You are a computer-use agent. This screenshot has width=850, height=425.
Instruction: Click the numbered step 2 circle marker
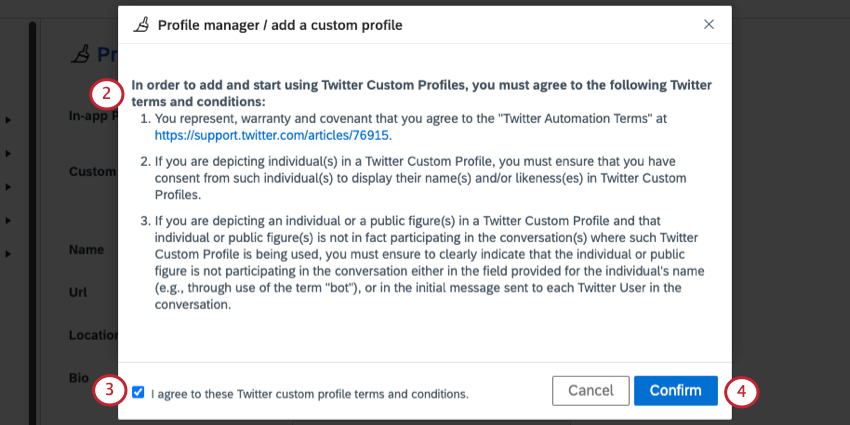pyautogui.click(x=106, y=95)
